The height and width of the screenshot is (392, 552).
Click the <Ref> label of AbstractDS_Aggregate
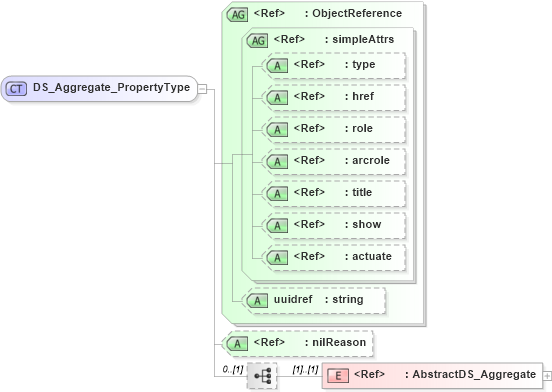(369, 374)
